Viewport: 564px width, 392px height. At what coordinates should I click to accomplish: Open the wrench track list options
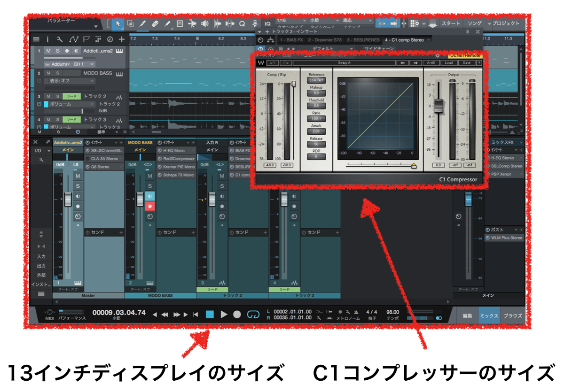click(x=60, y=39)
